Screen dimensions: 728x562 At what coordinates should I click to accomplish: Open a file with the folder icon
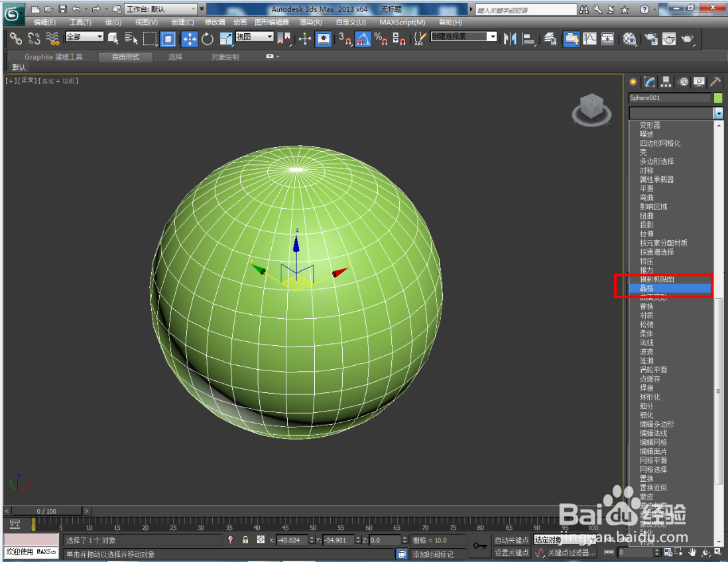[49, 9]
